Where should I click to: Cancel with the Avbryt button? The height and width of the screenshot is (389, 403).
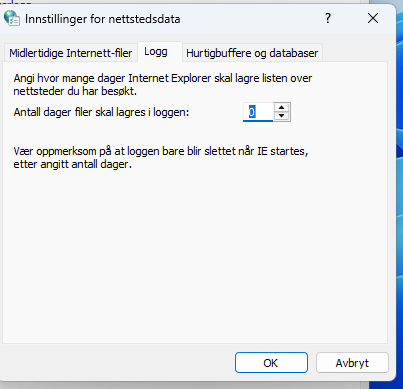(352, 363)
